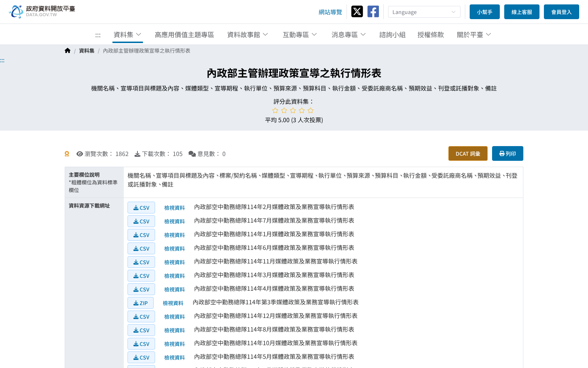The height and width of the screenshot is (368, 588).
Task: Download ZIP for 114年第3季 report
Action: coord(140,303)
